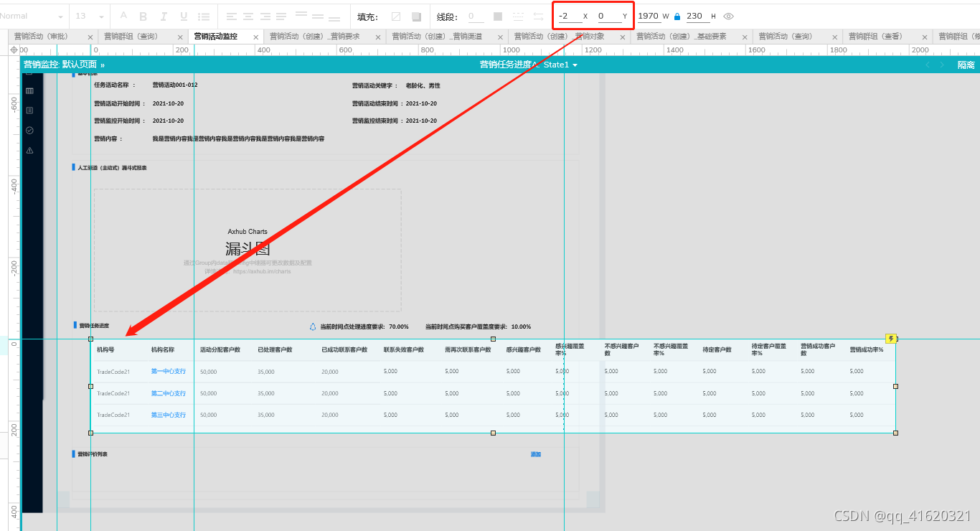Toggle italic text formatting

164,16
